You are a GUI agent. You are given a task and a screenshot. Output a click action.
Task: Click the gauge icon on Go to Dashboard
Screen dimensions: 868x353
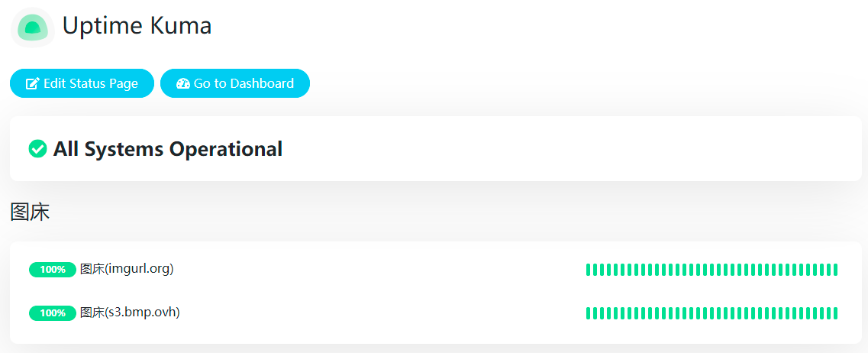coord(182,84)
